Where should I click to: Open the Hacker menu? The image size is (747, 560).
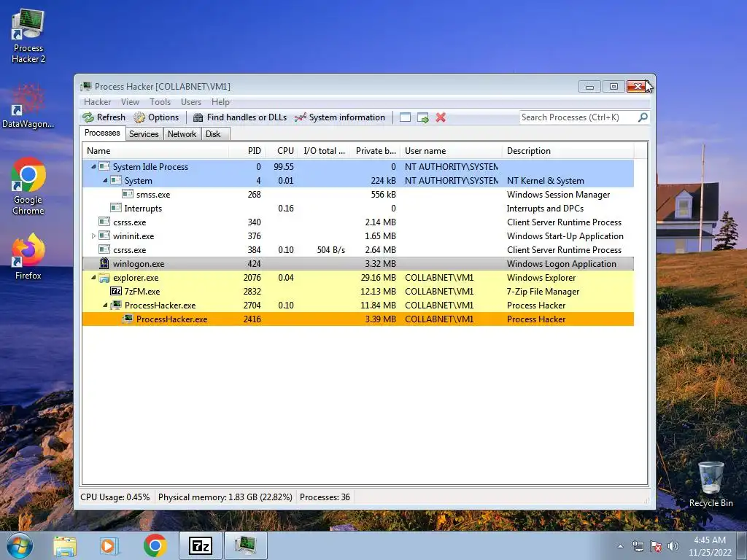97,102
